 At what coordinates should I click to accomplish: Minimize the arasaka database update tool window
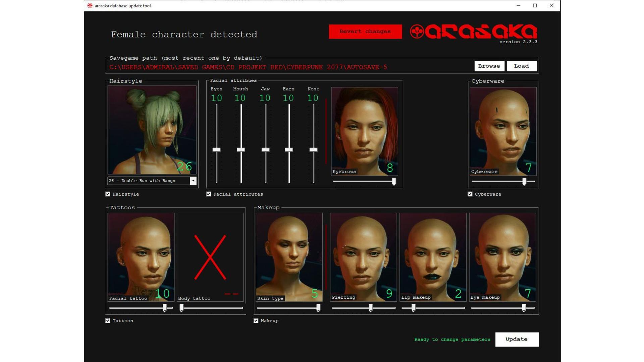pyautogui.click(x=519, y=6)
